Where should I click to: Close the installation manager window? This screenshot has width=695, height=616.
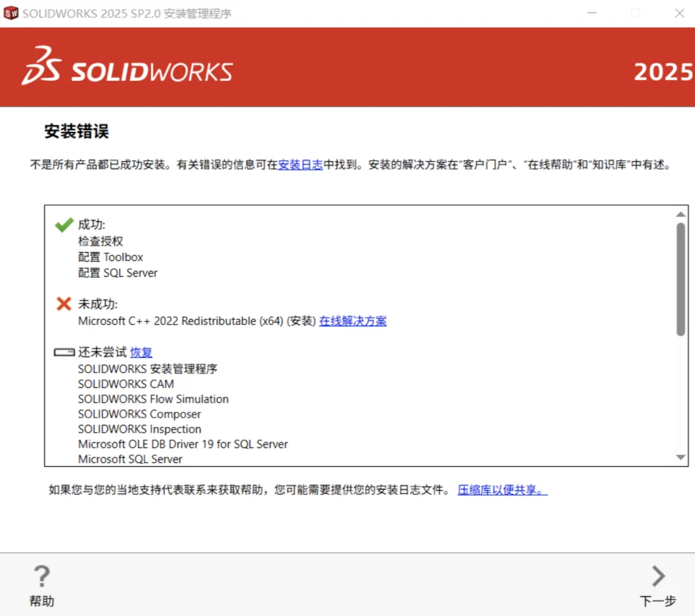point(680,14)
